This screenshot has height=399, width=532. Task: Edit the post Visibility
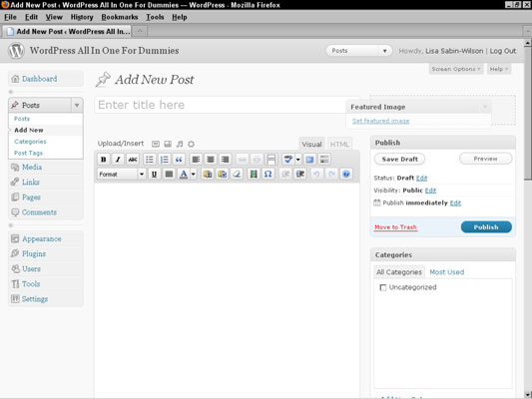click(x=430, y=191)
